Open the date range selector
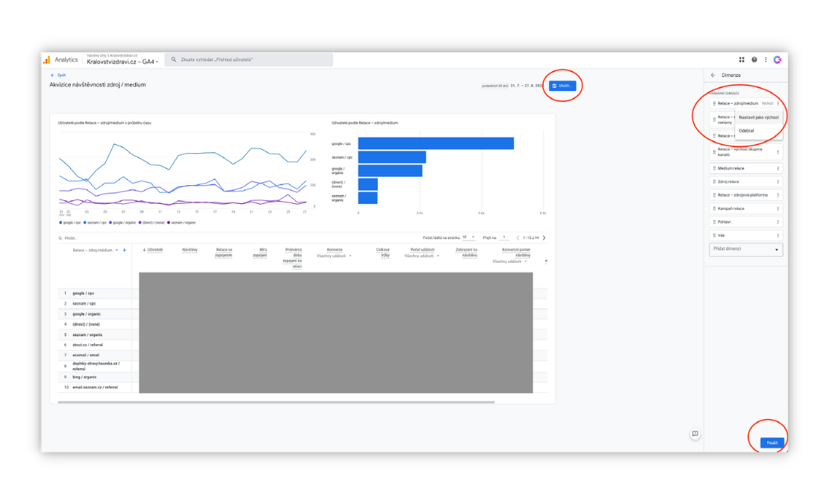The width and height of the screenshot is (829, 504). pos(512,86)
